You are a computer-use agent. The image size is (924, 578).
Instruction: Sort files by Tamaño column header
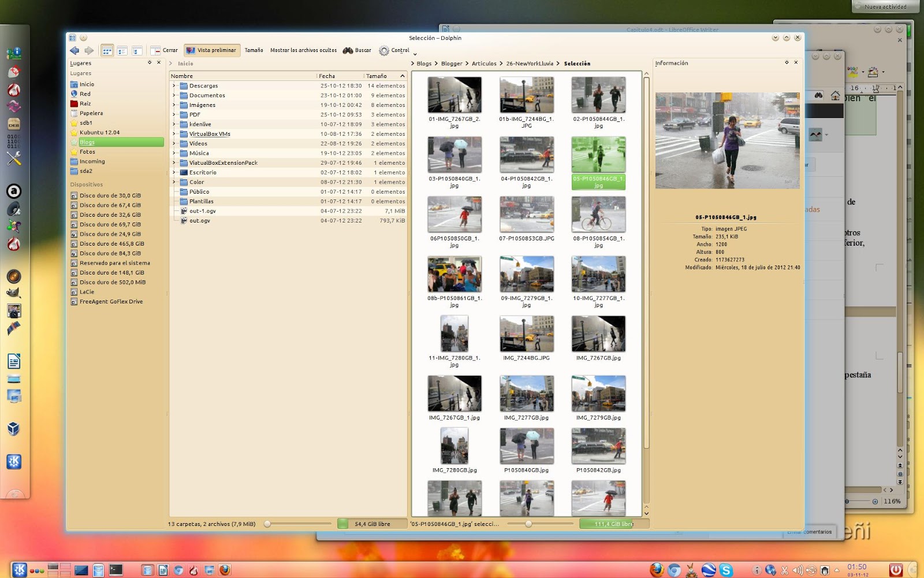(385, 76)
